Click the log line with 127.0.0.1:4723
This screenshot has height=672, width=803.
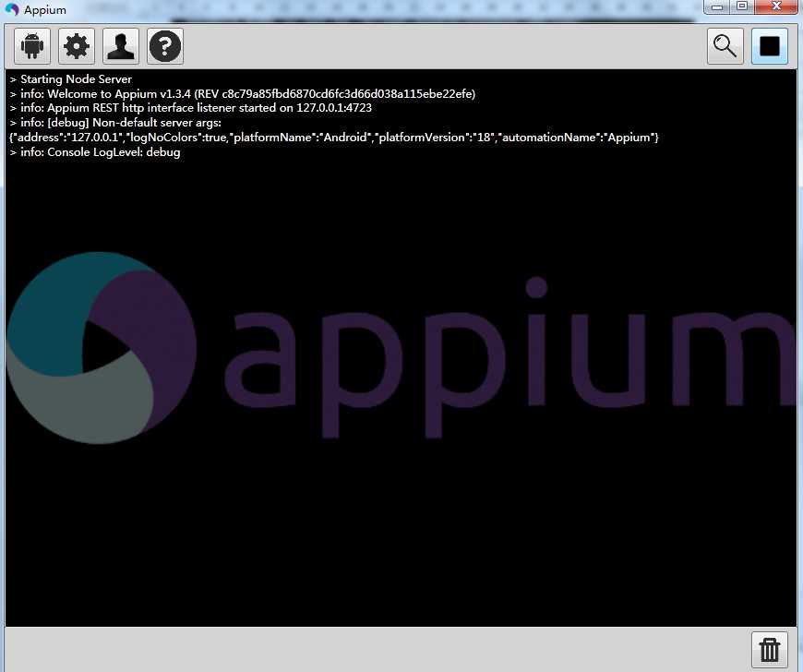[x=190, y=108]
